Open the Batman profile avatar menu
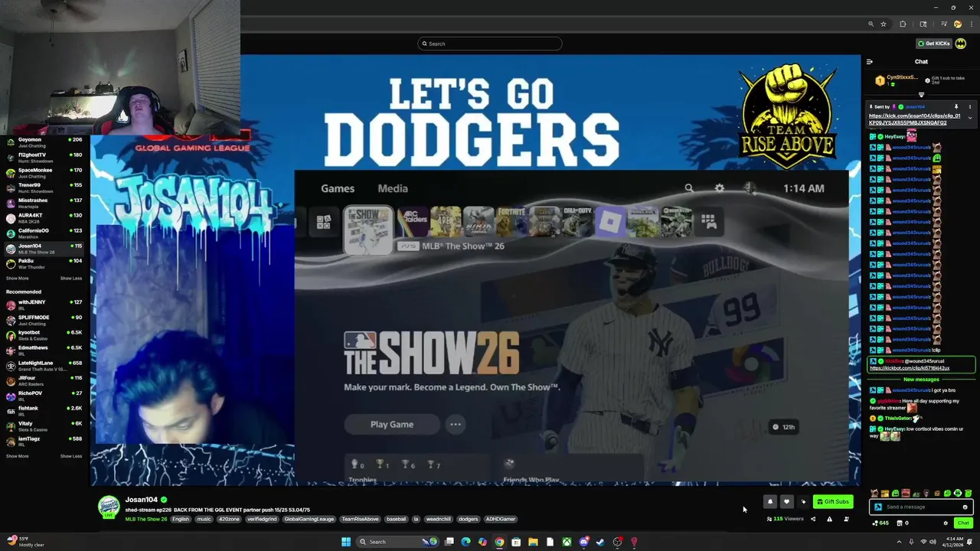 pyautogui.click(x=961, y=44)
